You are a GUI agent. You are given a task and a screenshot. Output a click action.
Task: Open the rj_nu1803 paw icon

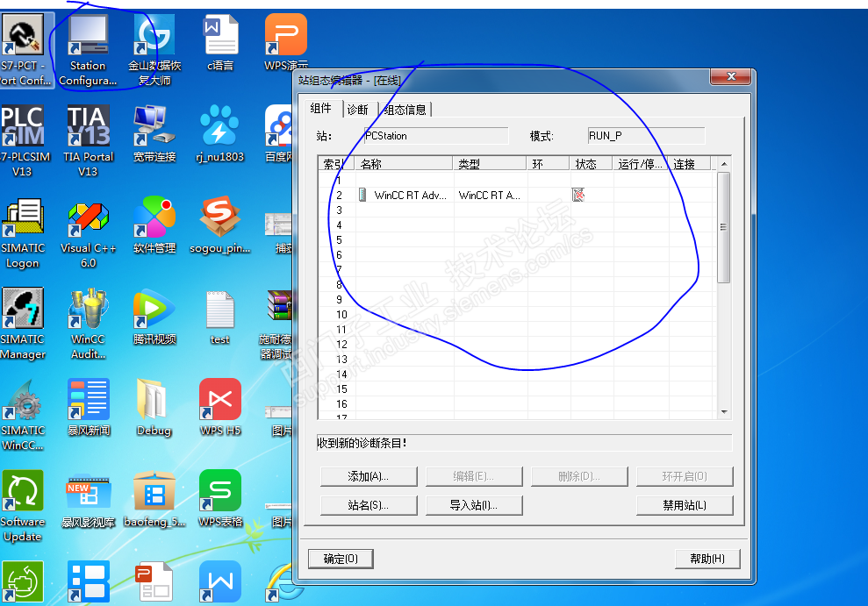(220, 134)
